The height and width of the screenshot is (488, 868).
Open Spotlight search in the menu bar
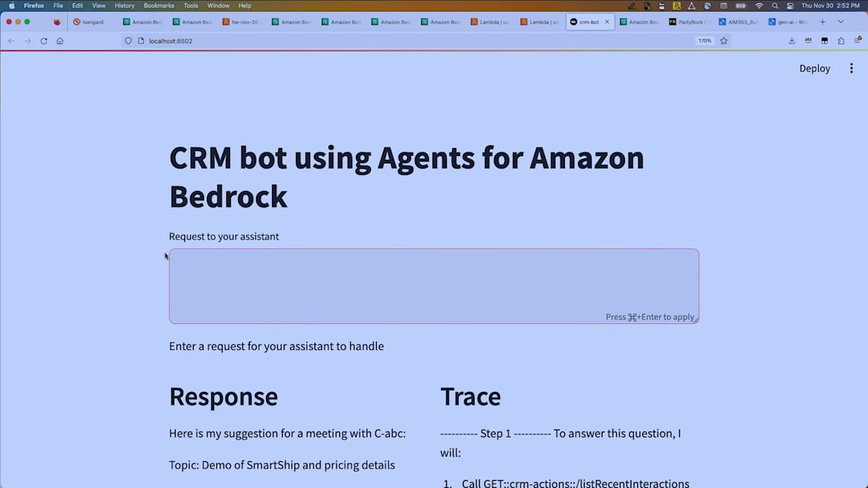(x=775, y=5)
